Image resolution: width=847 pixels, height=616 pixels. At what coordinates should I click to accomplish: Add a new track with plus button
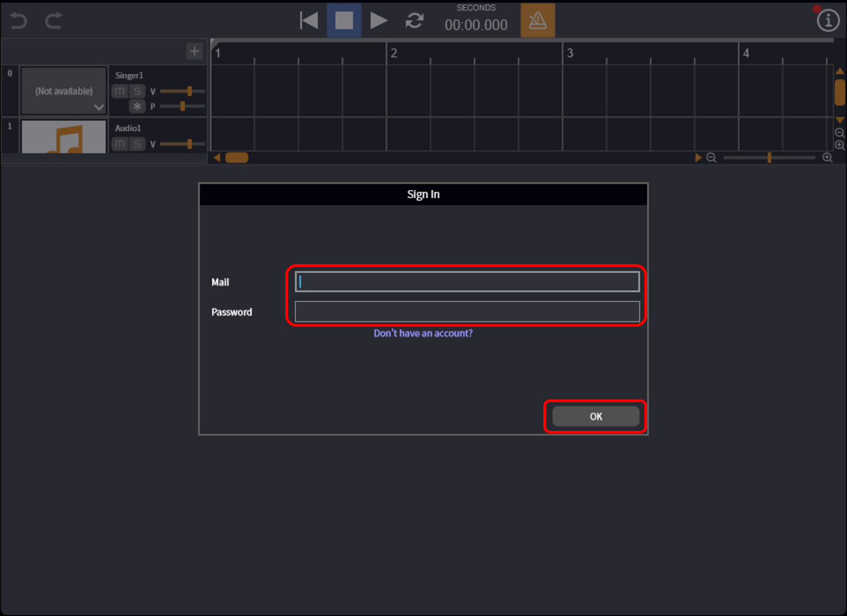click(x=194, y=51)
